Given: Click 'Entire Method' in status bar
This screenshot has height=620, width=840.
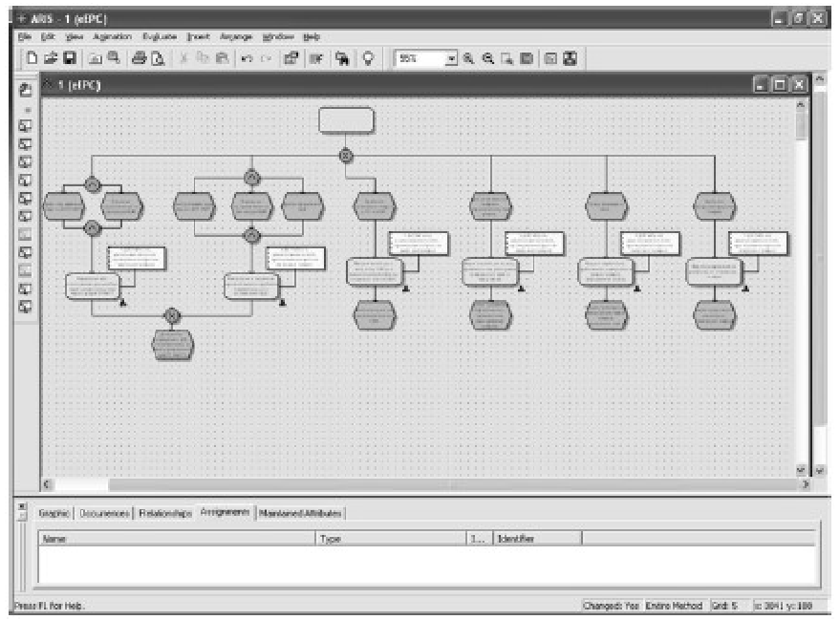Looking at the screenshot, I should pos(674,606).
